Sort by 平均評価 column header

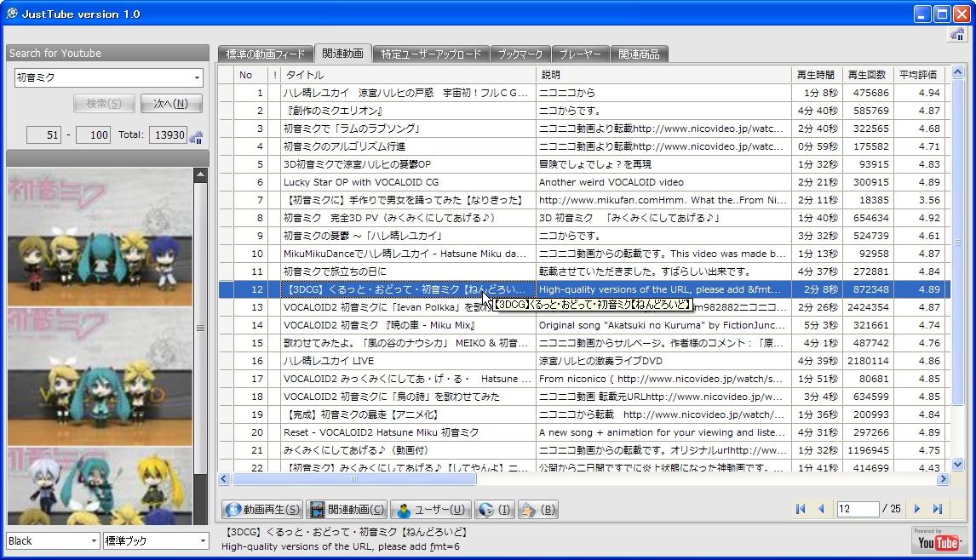[x=919, y=75]
